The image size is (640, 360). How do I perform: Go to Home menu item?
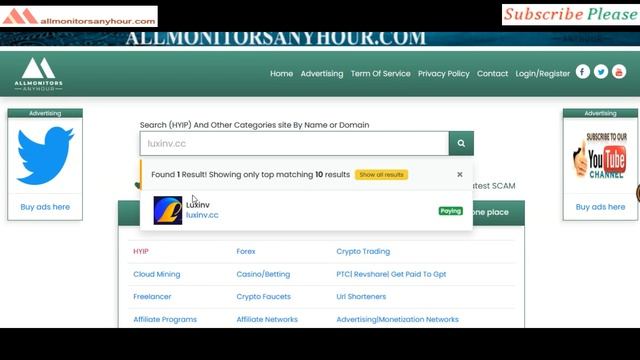pyautogui.click(x=281, y=73)
